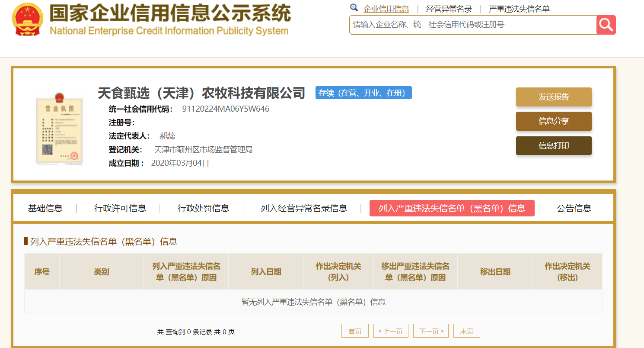This screenshot has height=348, width=644.
Task: Click the 作出决定机关(移出) column header
Action: (x=567, y=272)
